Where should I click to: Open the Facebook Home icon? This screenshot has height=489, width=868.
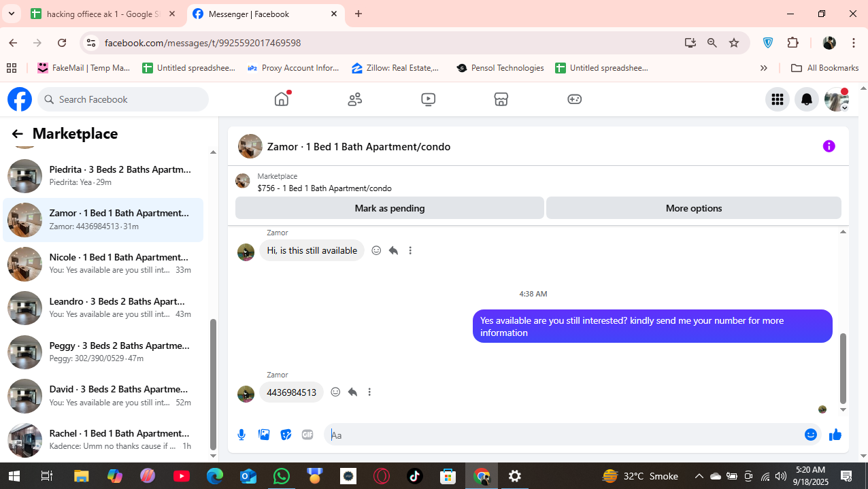pyautogui.click(x=282, y=99)
